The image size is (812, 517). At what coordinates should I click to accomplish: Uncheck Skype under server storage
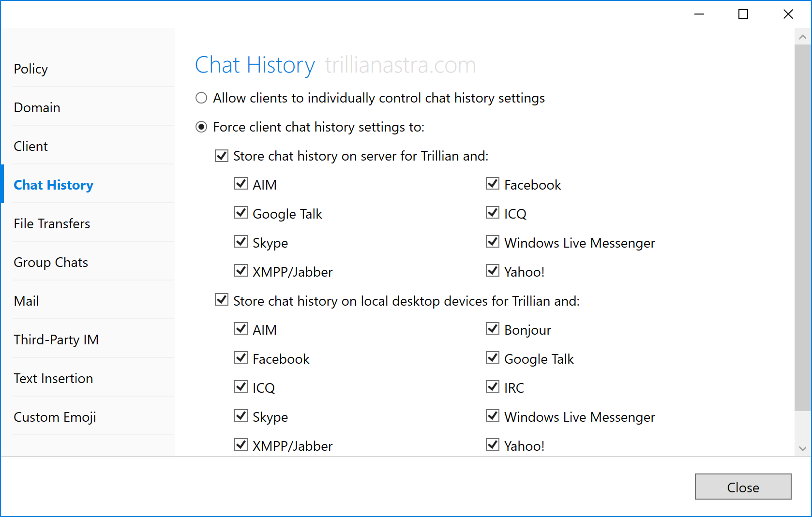tap(241, 242)
